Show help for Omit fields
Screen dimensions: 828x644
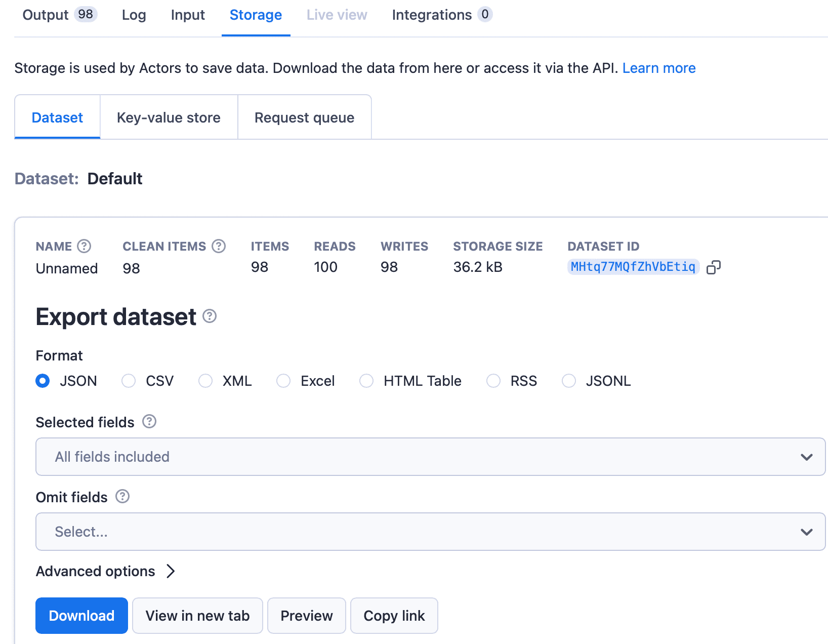[x=122, y=496]
